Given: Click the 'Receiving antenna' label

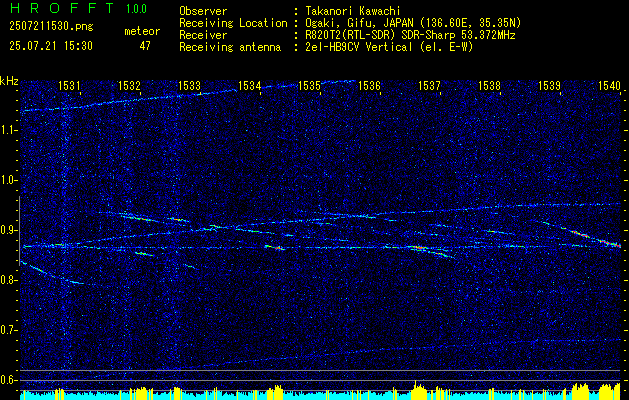Looking at the screenshot, I should [x=230, y=47].
